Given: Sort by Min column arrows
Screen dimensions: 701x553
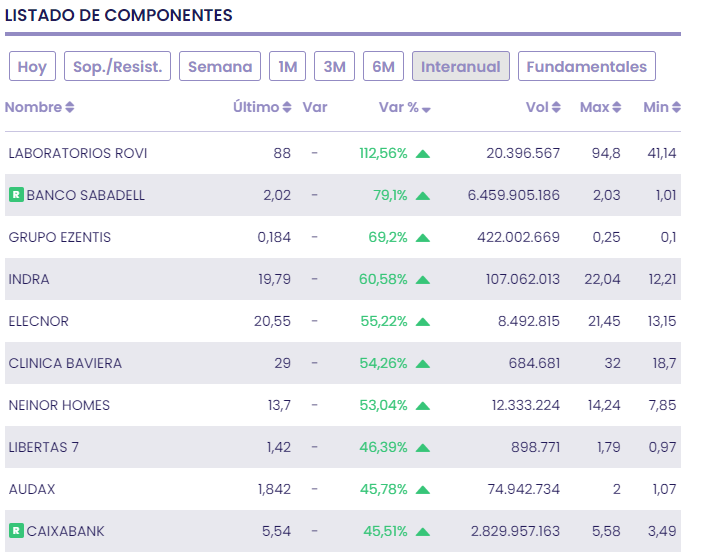Looking at the screenshot, I should pos(677,108).
